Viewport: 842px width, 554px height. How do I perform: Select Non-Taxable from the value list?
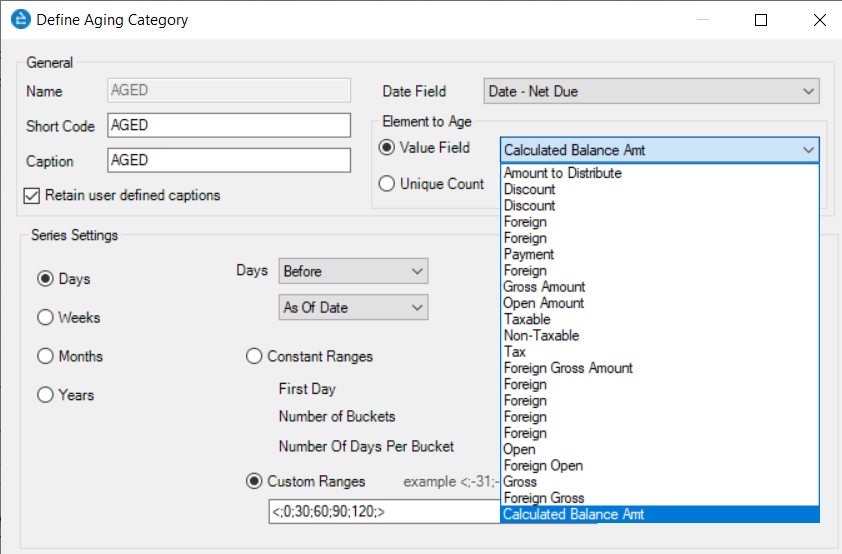coord(541,336)
